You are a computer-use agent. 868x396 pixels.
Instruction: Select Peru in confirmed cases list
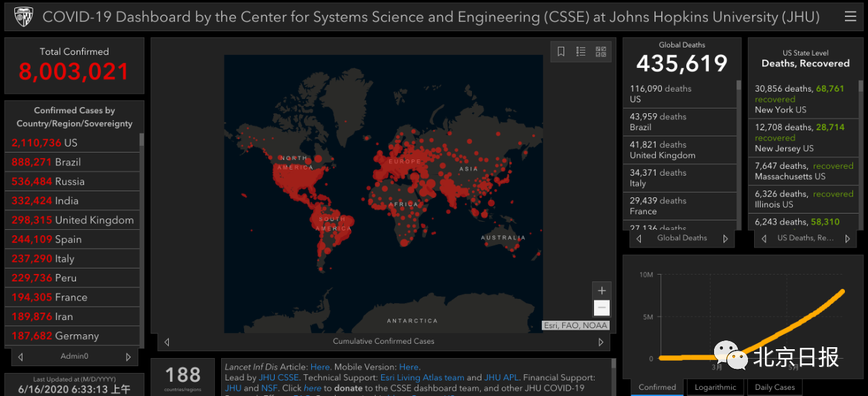click(73, 278)
